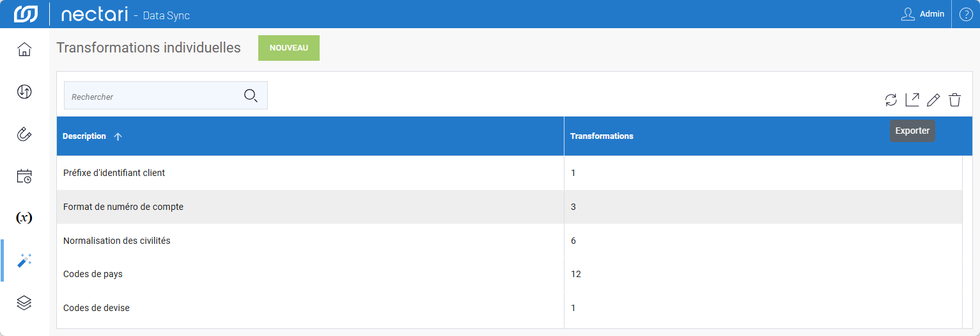
Task: Click transformations count 12 cell
Action: 763,274
